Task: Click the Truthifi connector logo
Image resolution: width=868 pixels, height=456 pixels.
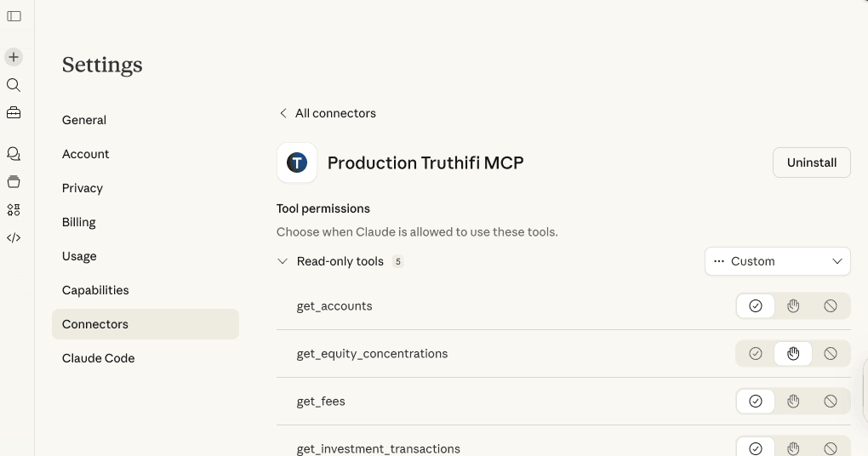Action: pyautogui.click(x=297, y=162)
